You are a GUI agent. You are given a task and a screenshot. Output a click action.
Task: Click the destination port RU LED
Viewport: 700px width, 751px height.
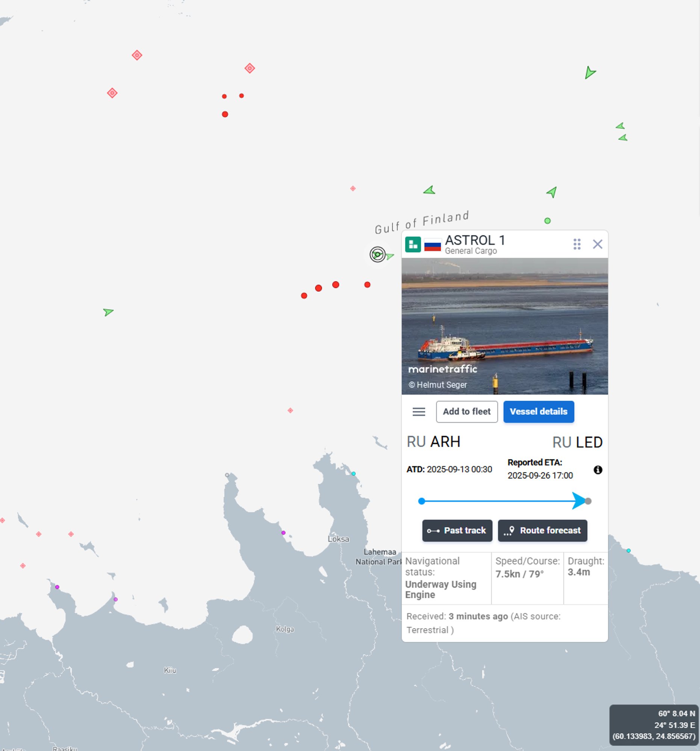point(577,442)
